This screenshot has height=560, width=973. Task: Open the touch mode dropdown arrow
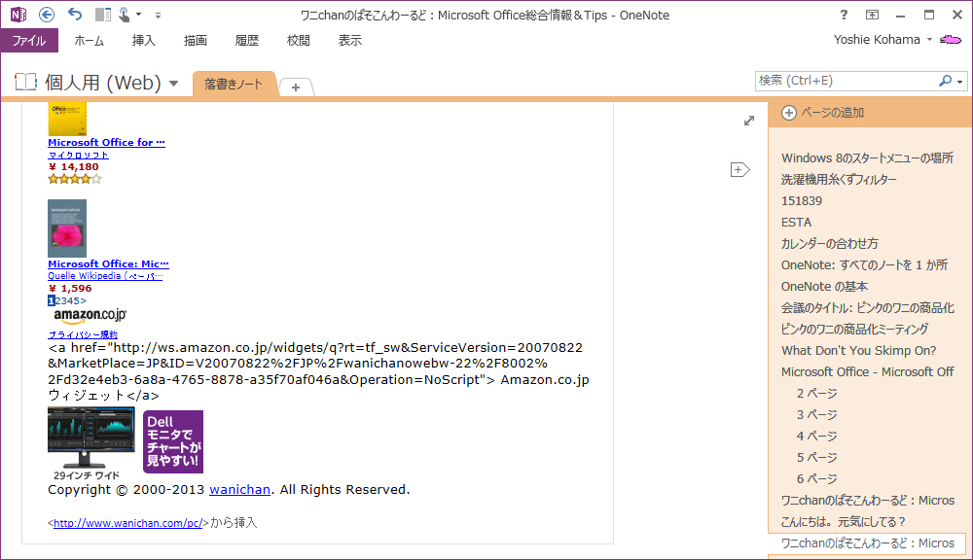tap(138, 15)
